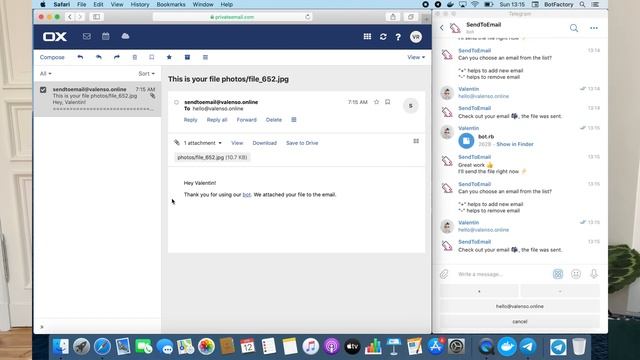Viewport: 640px width, 360px height.
Task: Click cancel in the bot keyboard
Action: tap(520, 322)
